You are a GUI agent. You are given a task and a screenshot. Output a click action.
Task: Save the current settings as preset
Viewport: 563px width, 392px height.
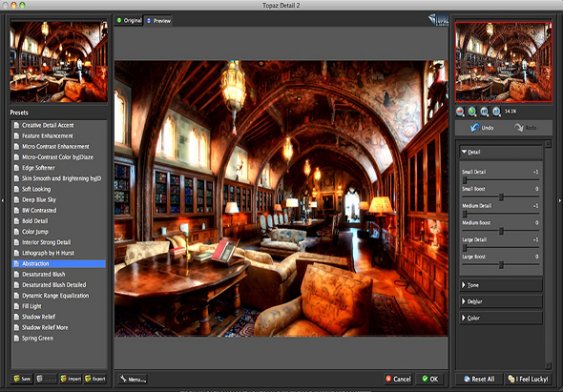[x=22, y=379]
